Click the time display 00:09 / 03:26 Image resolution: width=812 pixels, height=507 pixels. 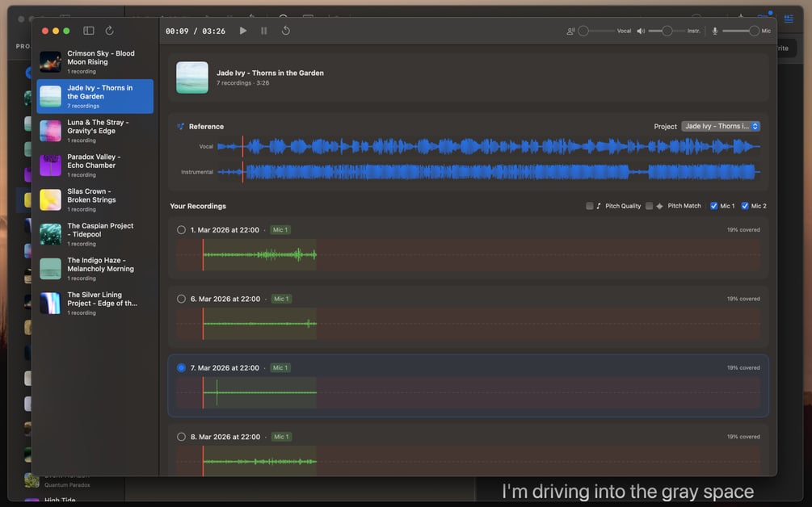coord(196,31)
